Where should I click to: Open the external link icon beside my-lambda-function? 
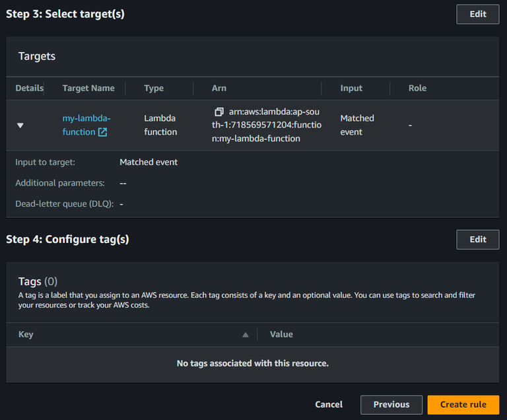(102, 132)
